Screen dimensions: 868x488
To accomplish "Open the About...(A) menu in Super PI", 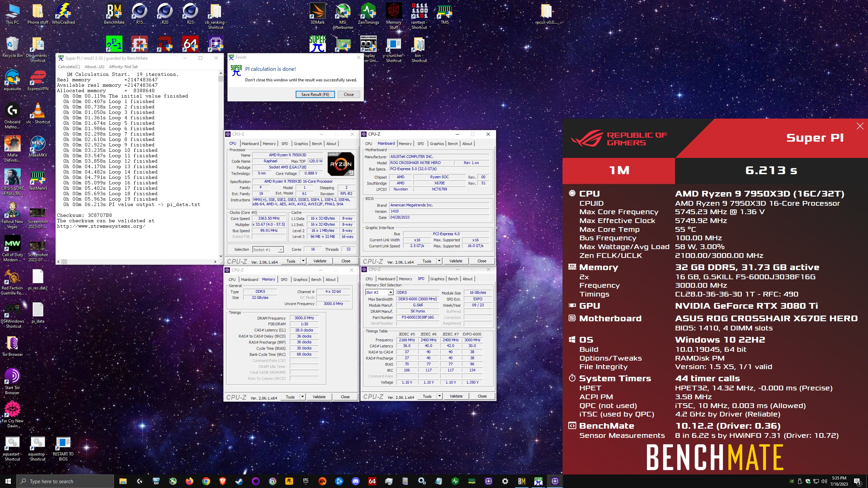I will [x=95, y=67].
